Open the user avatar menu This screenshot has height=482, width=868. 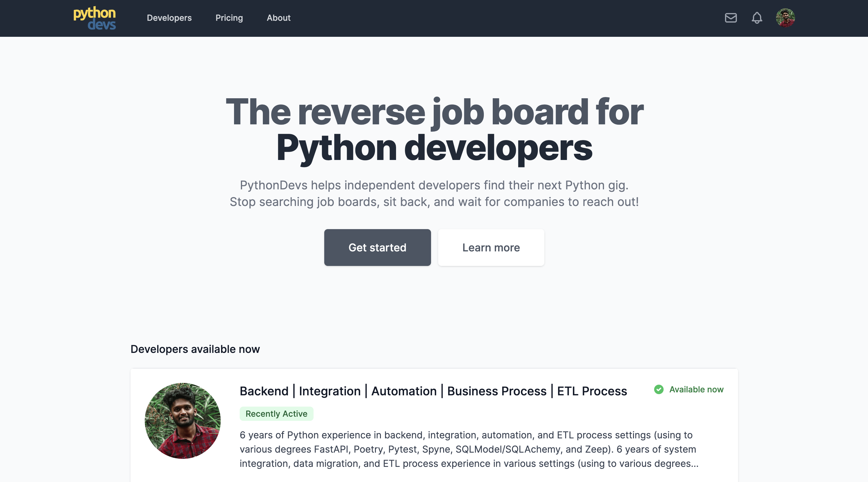coord(785,18)
